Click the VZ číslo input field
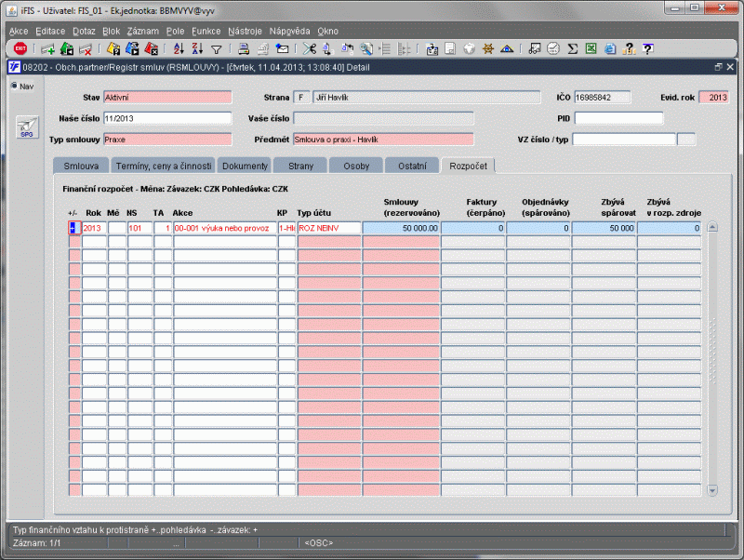The height and width of the screenshot is (560, 744). 624,140
